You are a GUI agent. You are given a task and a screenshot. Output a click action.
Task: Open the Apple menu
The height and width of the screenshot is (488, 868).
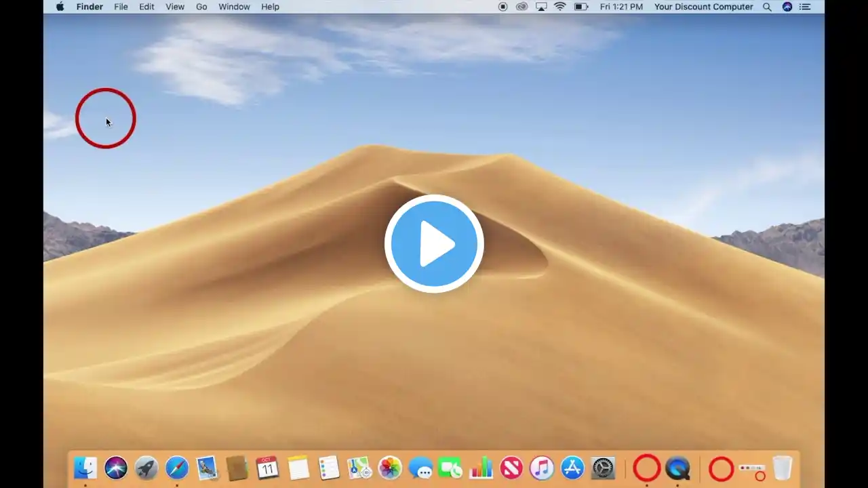tap(60, 7)
